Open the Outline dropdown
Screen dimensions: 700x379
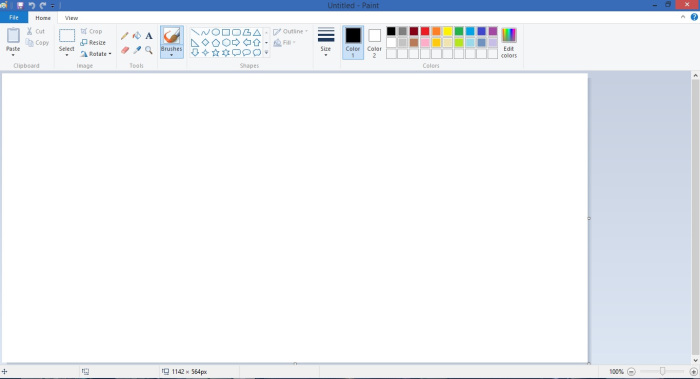[x=290, y=31]
